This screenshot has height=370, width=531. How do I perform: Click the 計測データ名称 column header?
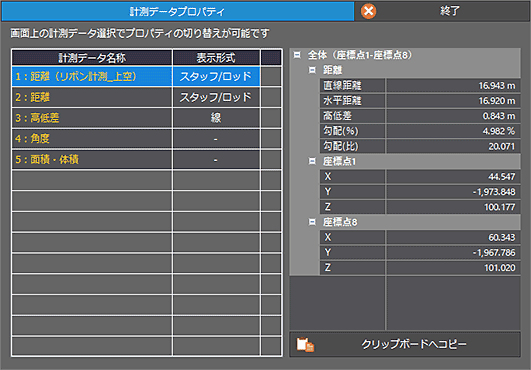(92, 58)
